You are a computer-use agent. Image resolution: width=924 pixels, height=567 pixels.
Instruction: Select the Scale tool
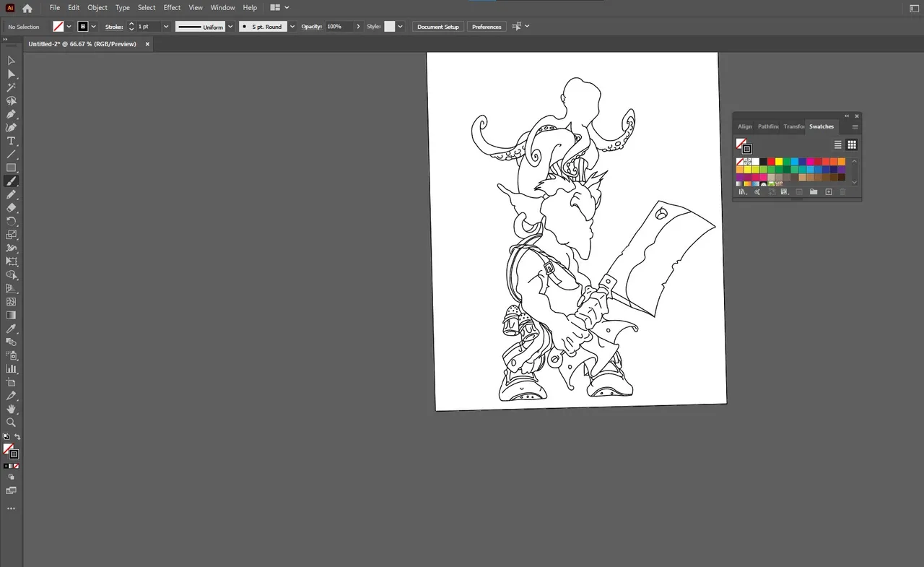tap(11, 235)
